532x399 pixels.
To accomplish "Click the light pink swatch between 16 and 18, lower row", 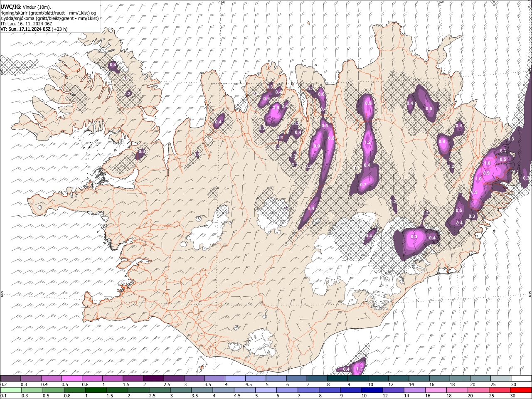I will tap(436, 390).
